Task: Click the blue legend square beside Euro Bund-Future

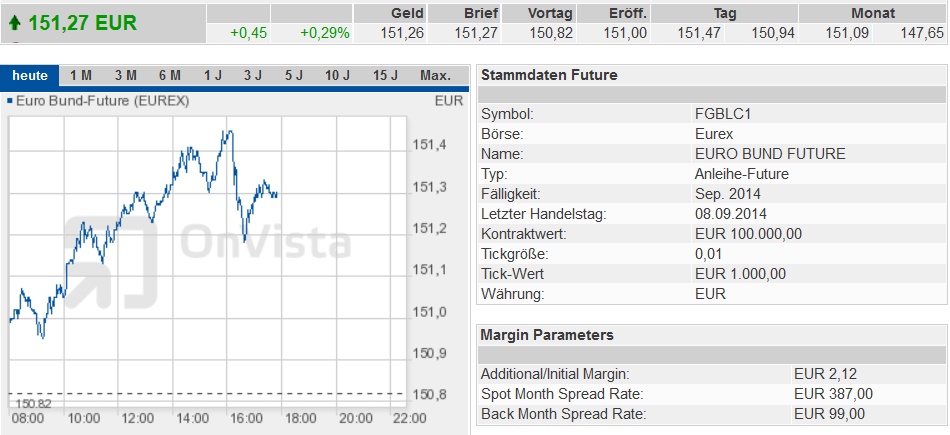Action: point(10,101)
